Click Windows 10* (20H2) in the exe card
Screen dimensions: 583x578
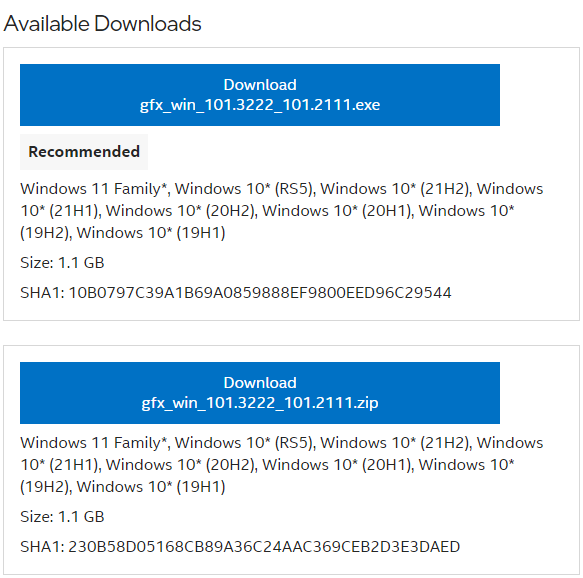(180, 211)
